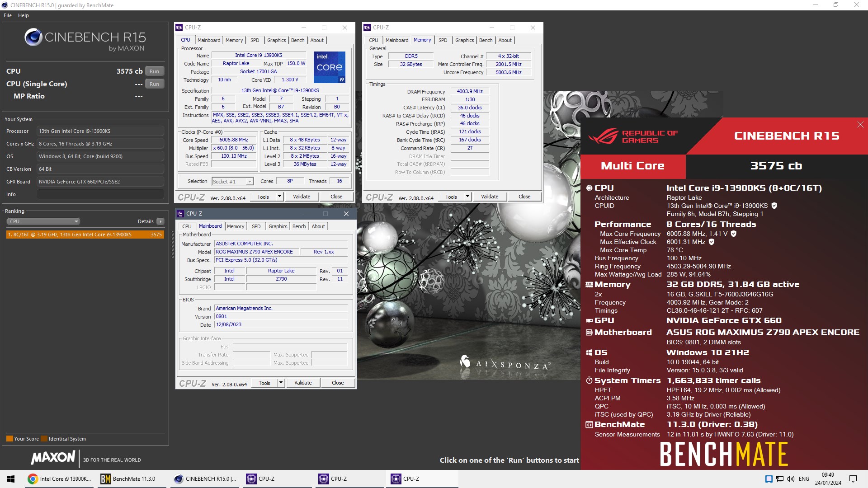
Task: Open Tools dropdown arrow in Mainboard window
Action: click(281, 383)
